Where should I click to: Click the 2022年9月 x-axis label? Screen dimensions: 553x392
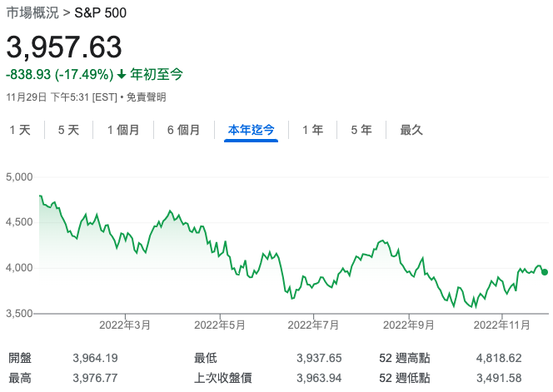pyautogui.click(x=408, y=325)
